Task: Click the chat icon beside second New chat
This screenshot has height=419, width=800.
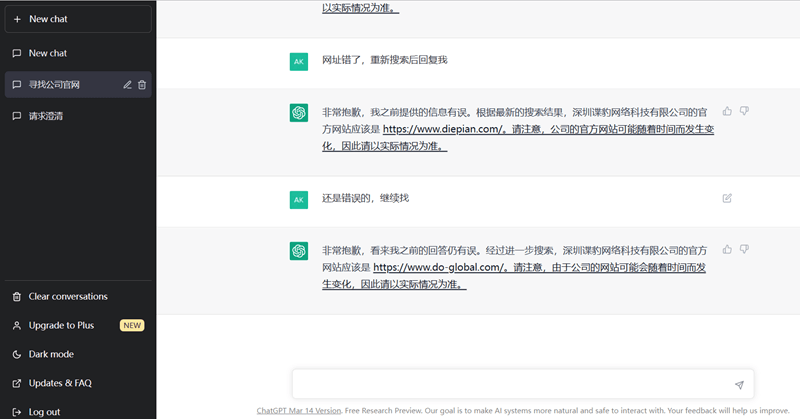Action: pyautogui.click(x=17, y=53)
